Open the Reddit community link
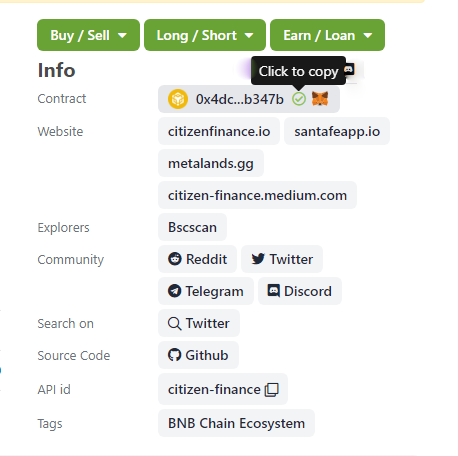Image resolution: width=458 pixels, height=456 pixels. (x=197, y=259)
